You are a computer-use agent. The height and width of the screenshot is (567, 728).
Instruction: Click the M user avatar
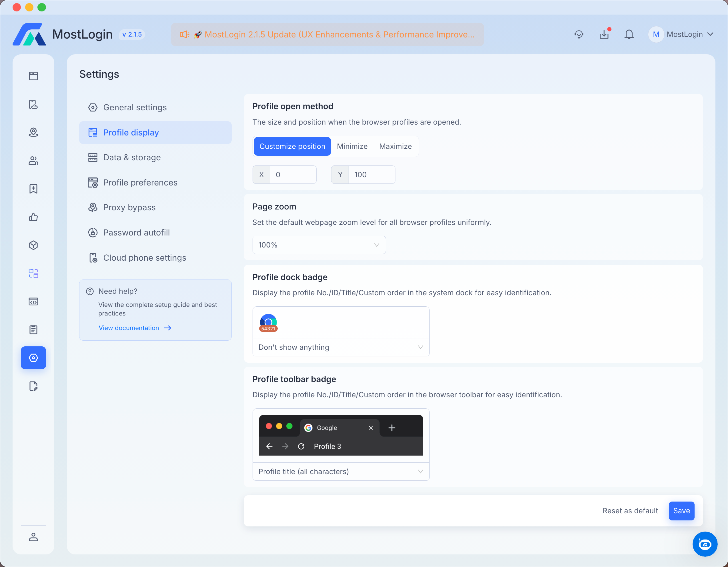[x=656, y=34]
